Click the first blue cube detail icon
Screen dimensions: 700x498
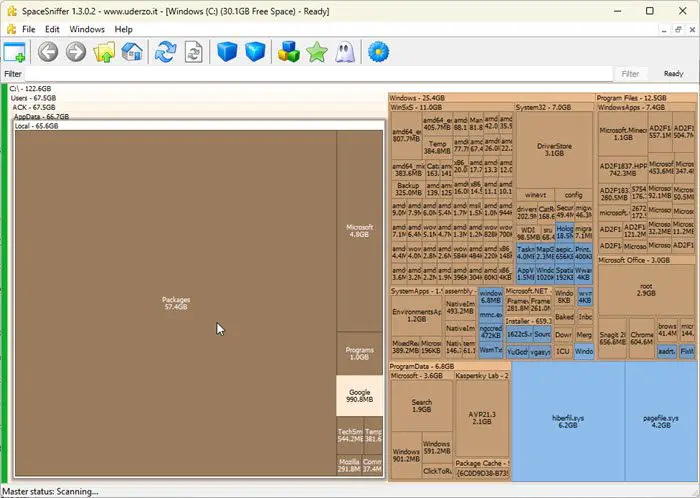click(227, 52)
